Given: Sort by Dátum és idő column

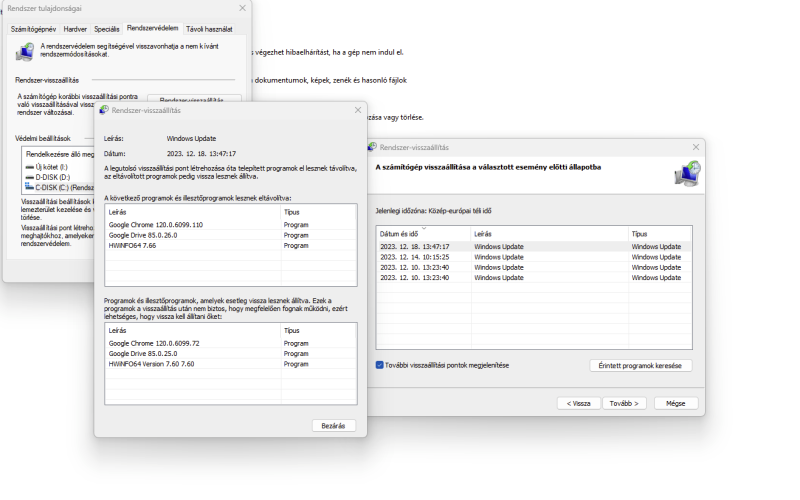Looking at the screenshot, I should [423, 234].
